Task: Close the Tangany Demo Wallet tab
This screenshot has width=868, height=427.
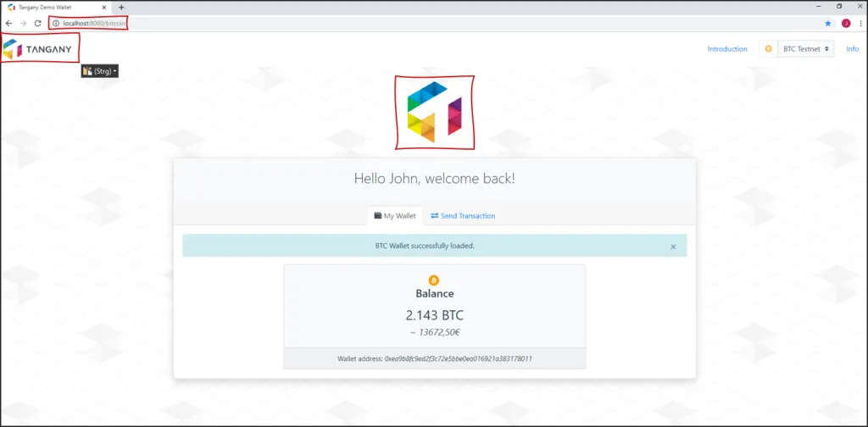Action: point(104,7)
